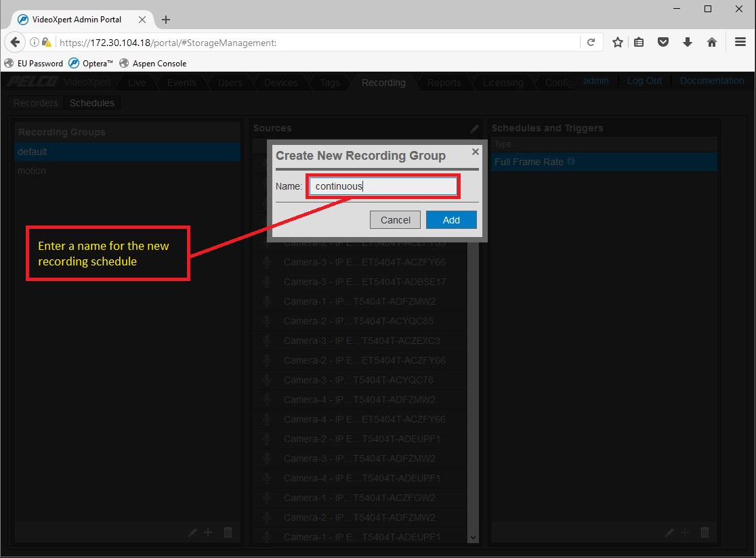Click the Add button in the dialog
The width and height of the screenshot is (756, 558).
tap(451, 219)
